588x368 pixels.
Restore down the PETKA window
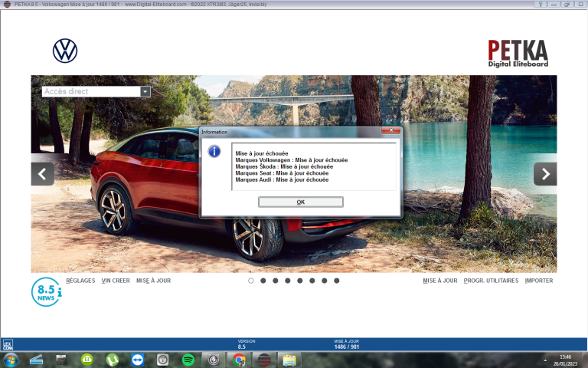click(567, 4)
